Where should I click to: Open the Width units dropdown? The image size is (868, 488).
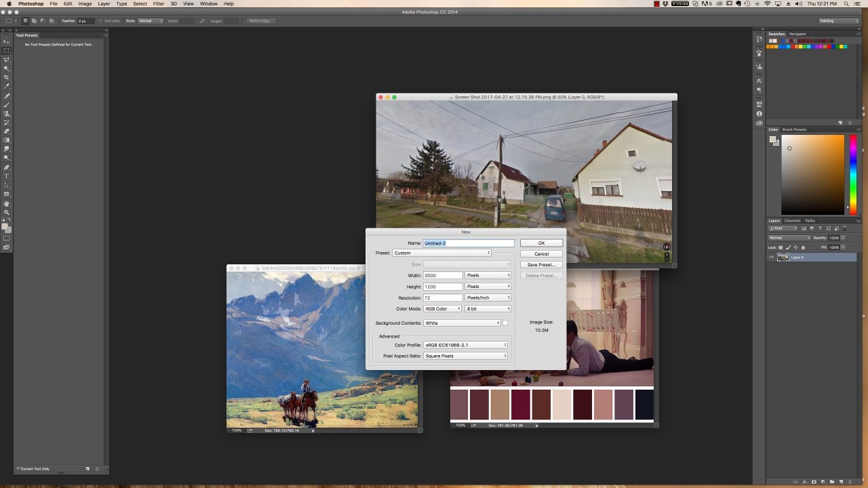click(488, 275)
